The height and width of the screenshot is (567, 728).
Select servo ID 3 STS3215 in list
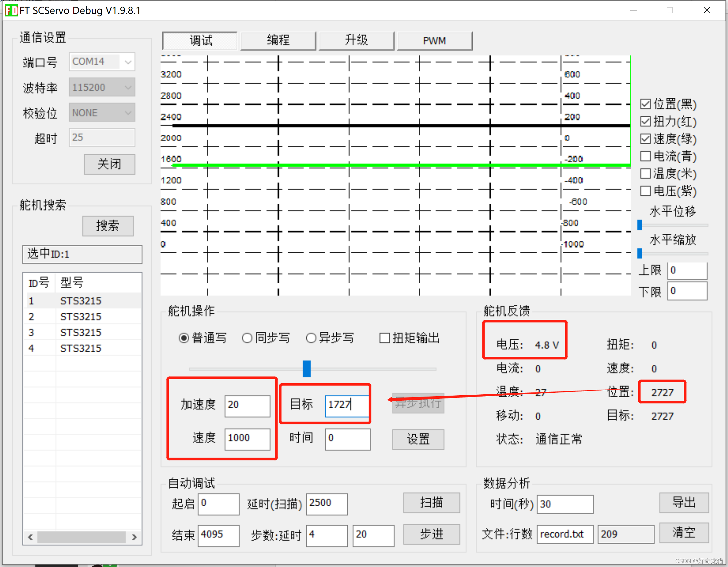pos(80,332)
